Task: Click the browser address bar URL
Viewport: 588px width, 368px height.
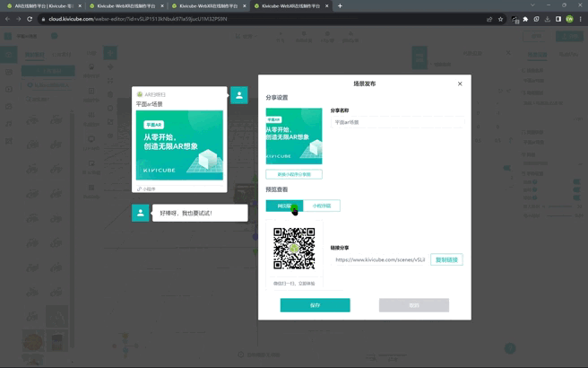Action: click(134, 19)
